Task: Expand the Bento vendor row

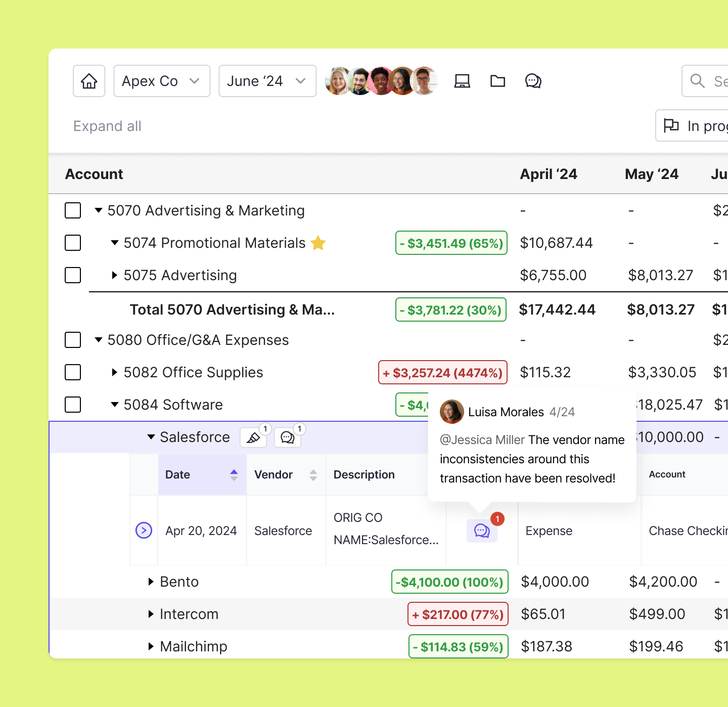Action: (x=151, y=582)
